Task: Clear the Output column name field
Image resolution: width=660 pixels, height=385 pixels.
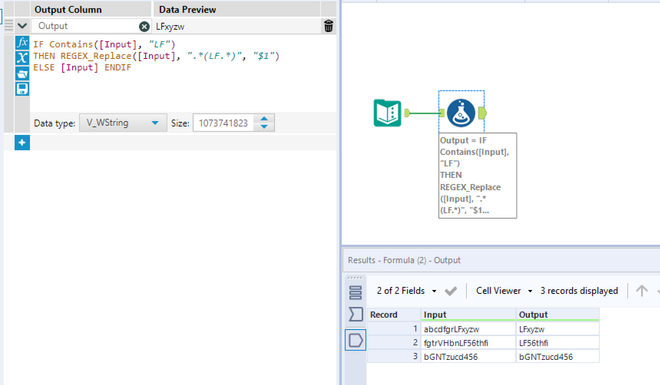Action: click(144, 27)
